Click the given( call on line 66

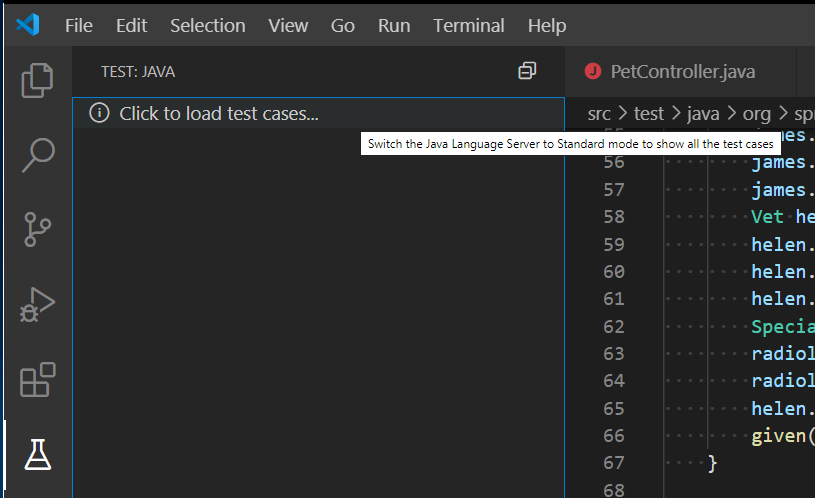click(783, 436)
